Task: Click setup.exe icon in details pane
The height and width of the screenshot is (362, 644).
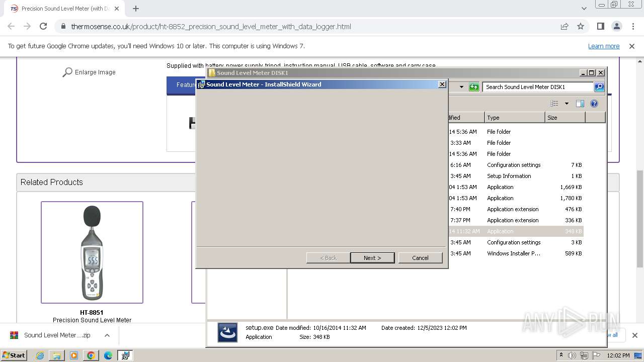Action: (x=227, y=332)
